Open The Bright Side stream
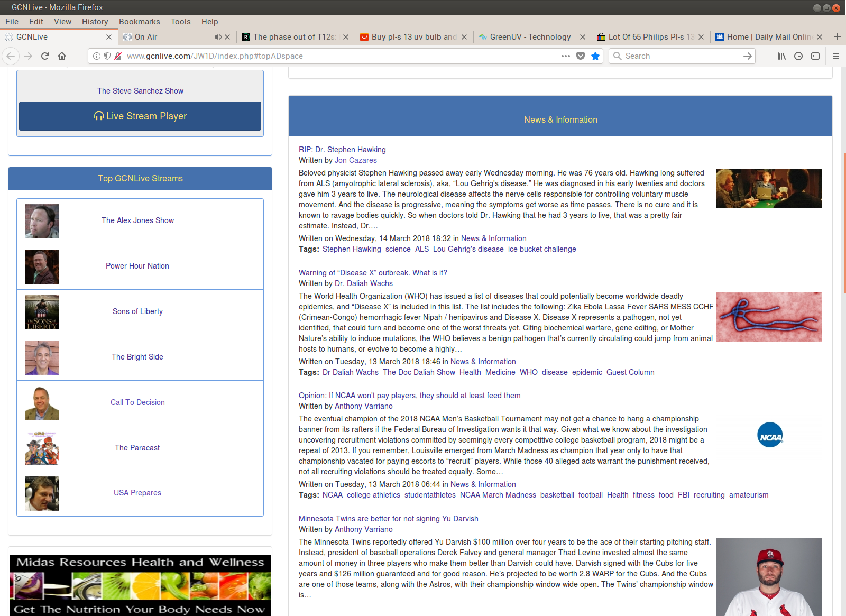 [x=137, y=357]
